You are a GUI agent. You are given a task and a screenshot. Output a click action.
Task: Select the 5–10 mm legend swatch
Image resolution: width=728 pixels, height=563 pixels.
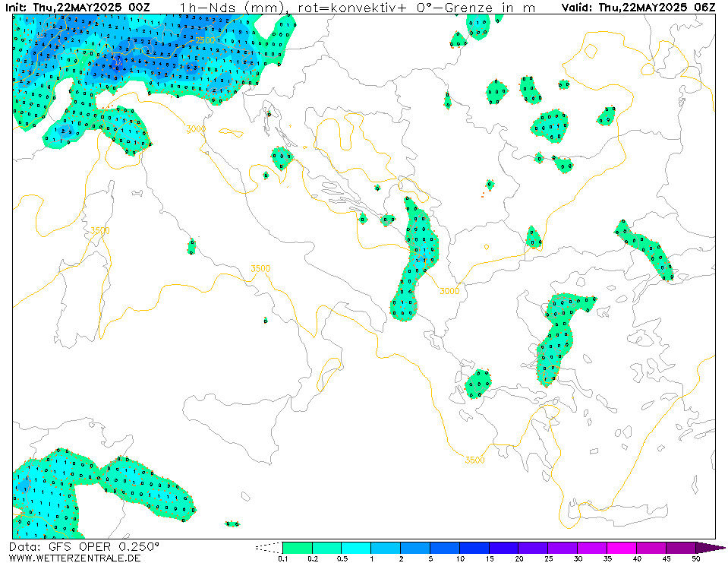[x=445, y=548]
